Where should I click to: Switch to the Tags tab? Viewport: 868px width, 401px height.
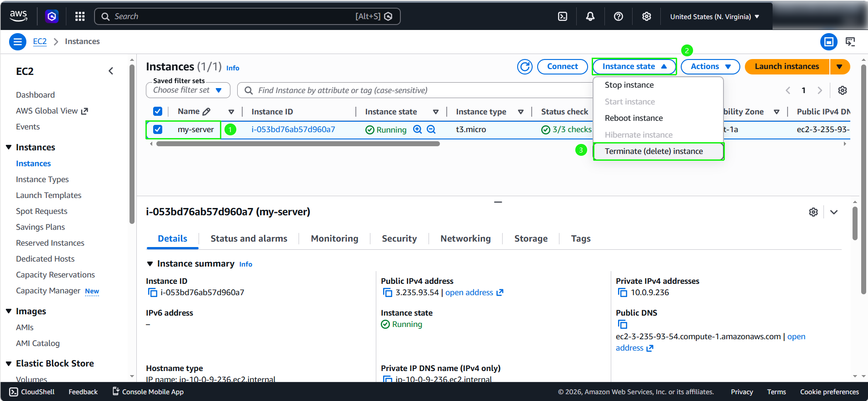point(581,238)
